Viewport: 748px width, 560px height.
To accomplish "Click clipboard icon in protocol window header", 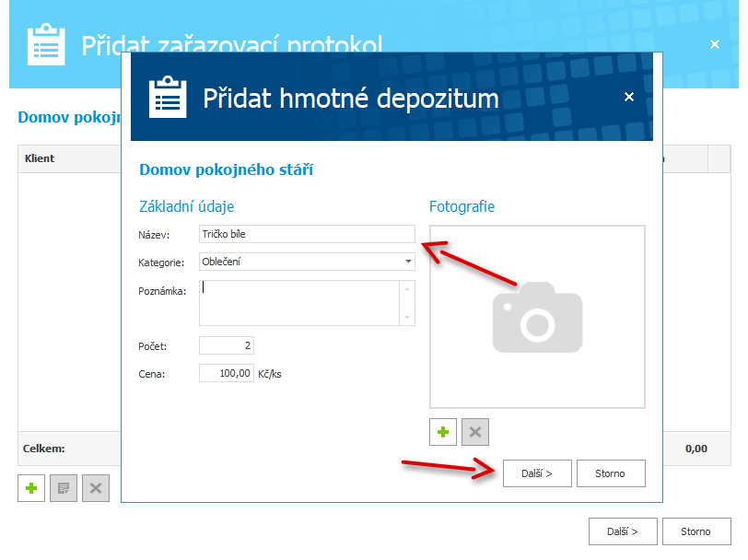I will pyautogui.click(x=46, y=44).
